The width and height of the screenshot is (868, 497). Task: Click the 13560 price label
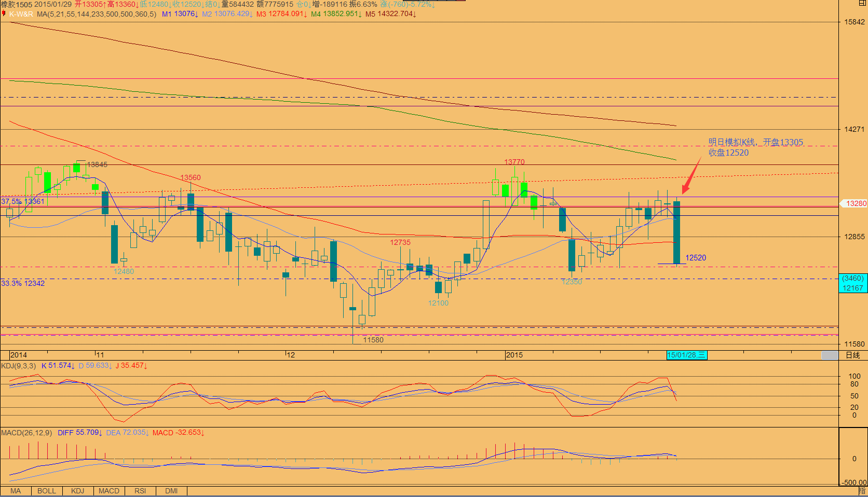pyautogui.click(x=191, y=177)
